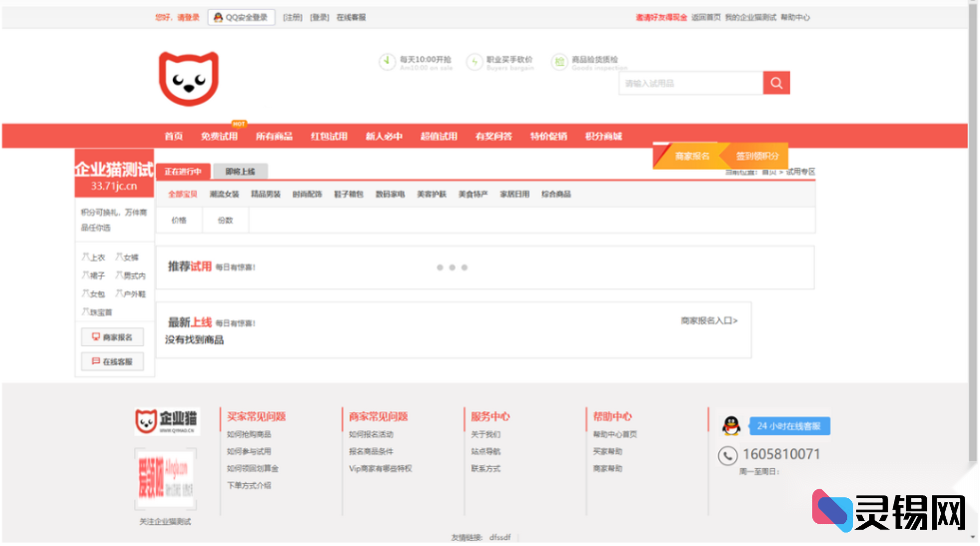Screen dimensions: 980x546
Task: Click the 返回首页 link
Action: 705,18
